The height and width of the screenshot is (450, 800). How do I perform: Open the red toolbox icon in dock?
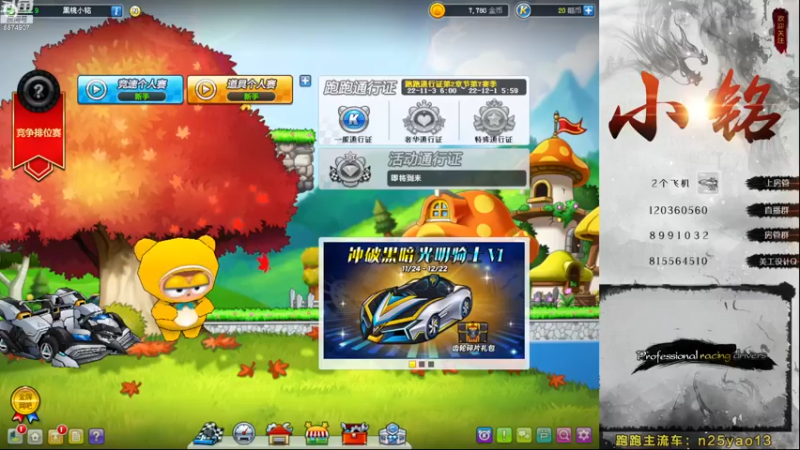pos(355,434)
